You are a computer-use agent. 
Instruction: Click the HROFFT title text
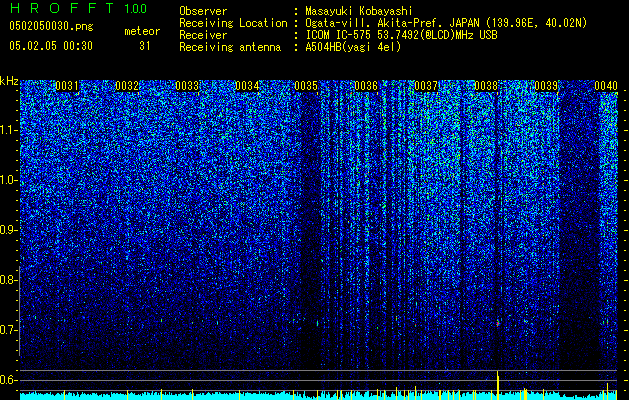(62, 8)
